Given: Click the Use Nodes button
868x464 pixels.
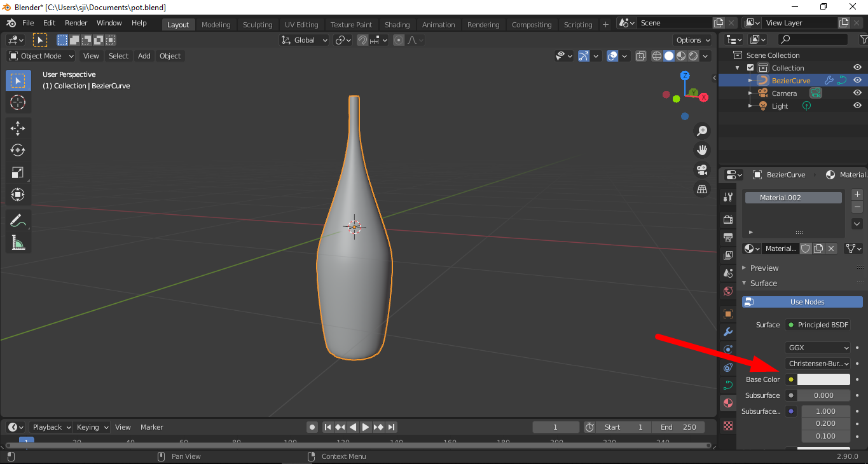Looking at the screenshot, I should pyautogui.click(x=801, y=301).
